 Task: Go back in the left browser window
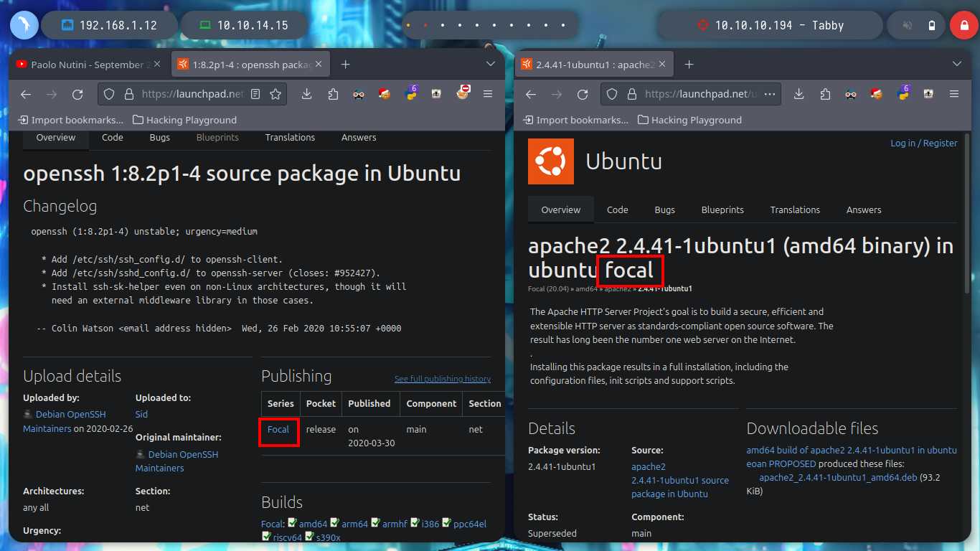pos(26,94)
